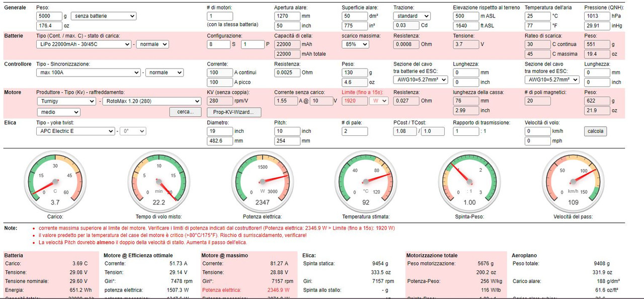Edit the controller weight 130 g field
644x299 pixels.
pyautogui.click(x=355, y=72)
